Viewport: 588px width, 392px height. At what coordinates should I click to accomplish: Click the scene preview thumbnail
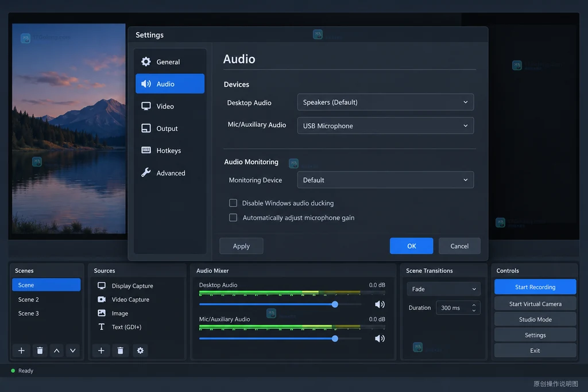(69, 129)
